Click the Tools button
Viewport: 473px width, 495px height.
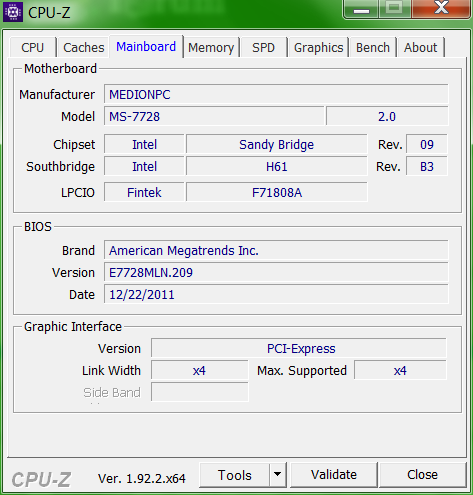click(234, 475)
